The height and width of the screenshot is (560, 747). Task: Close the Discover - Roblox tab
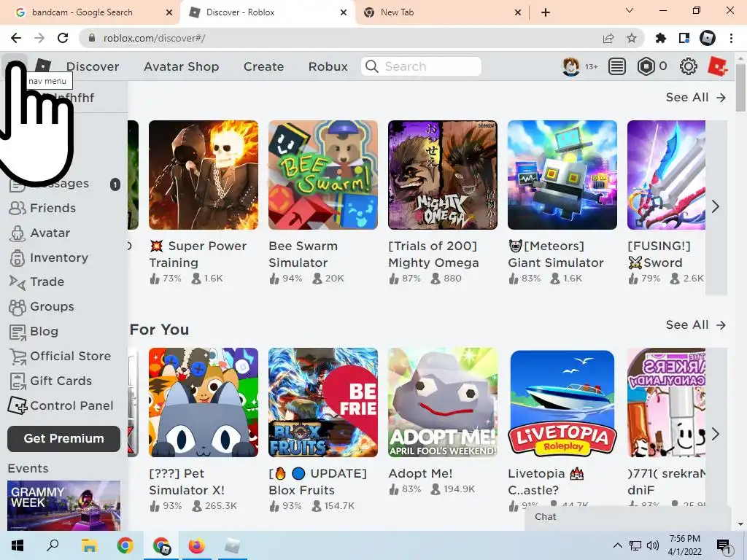tap(344, 12)
